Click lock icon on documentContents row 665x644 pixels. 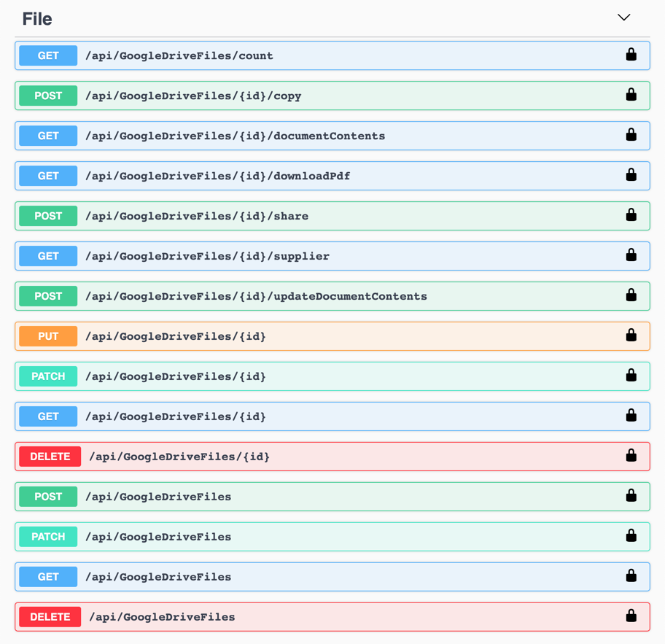click(631, 135)
